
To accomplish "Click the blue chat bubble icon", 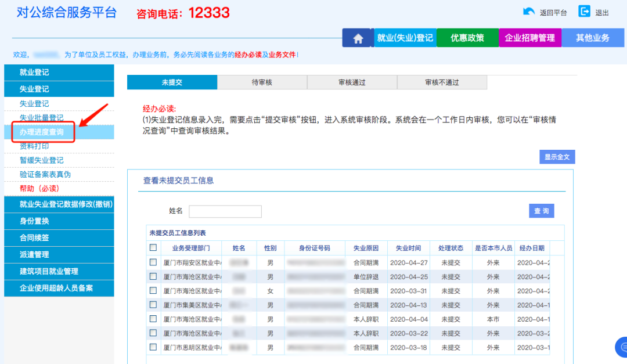I will pyautogui.click(x=622, y=347).
